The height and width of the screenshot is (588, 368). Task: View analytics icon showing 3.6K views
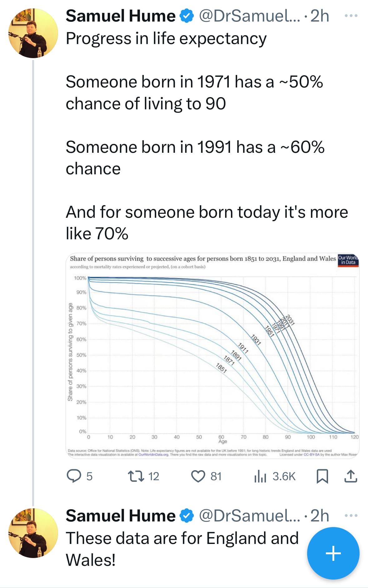click(260, 476)
